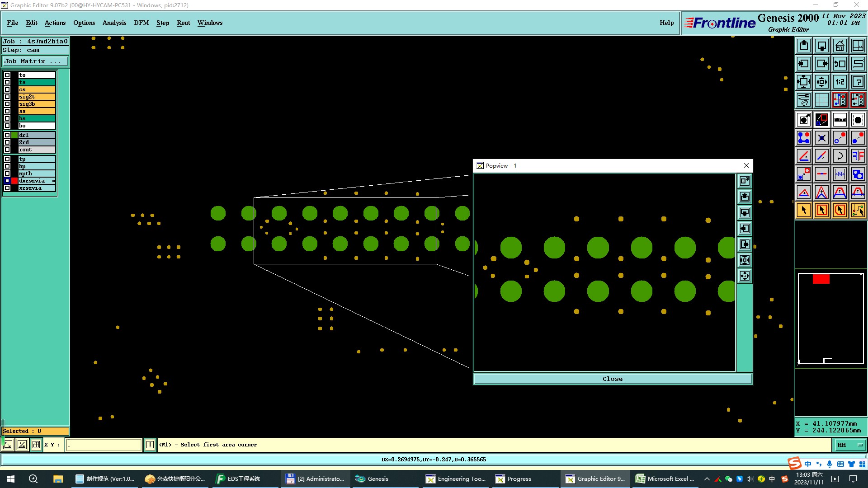Toggle the sig2t layer checkbox
This screenshot has width=868, height=488.
tap(7, 97)
